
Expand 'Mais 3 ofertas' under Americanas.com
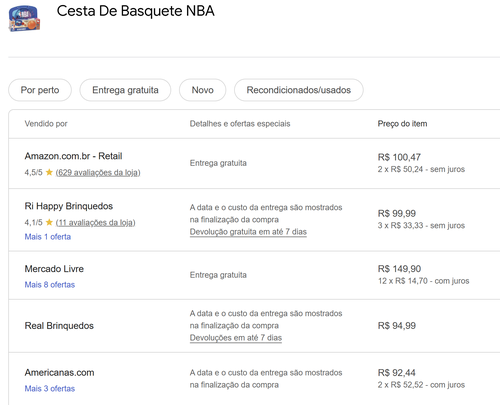click(50, 389)
